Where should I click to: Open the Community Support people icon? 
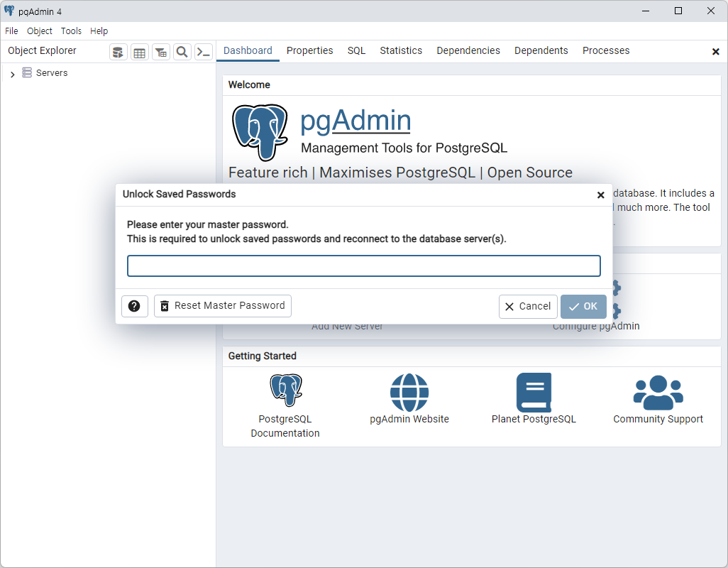658,393
